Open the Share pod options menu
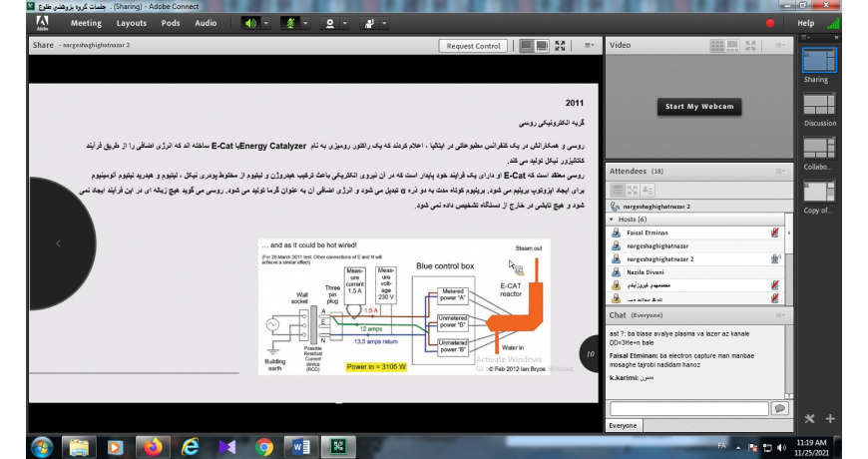This screenshot has height=459, width=868. (x=589, y=46)
